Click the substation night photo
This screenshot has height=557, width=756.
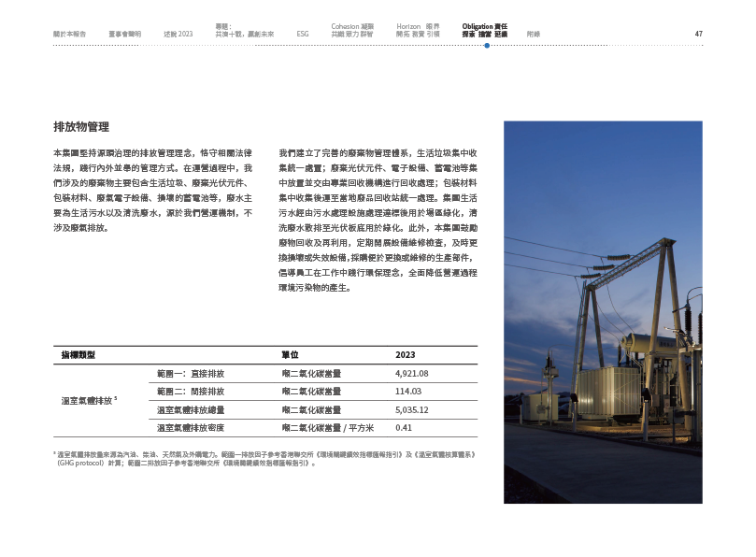(603, 312)
